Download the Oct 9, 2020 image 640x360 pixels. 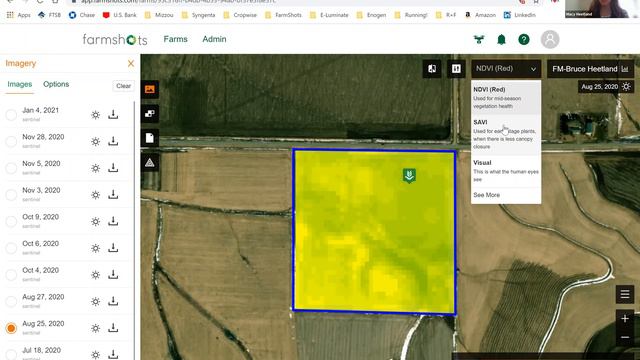[x=113, y=221]
